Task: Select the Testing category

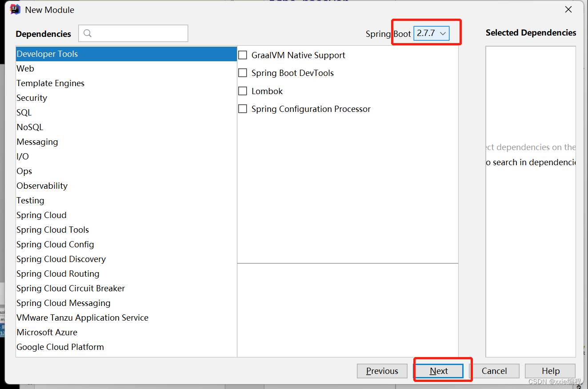Action: [x=126, y=200]
